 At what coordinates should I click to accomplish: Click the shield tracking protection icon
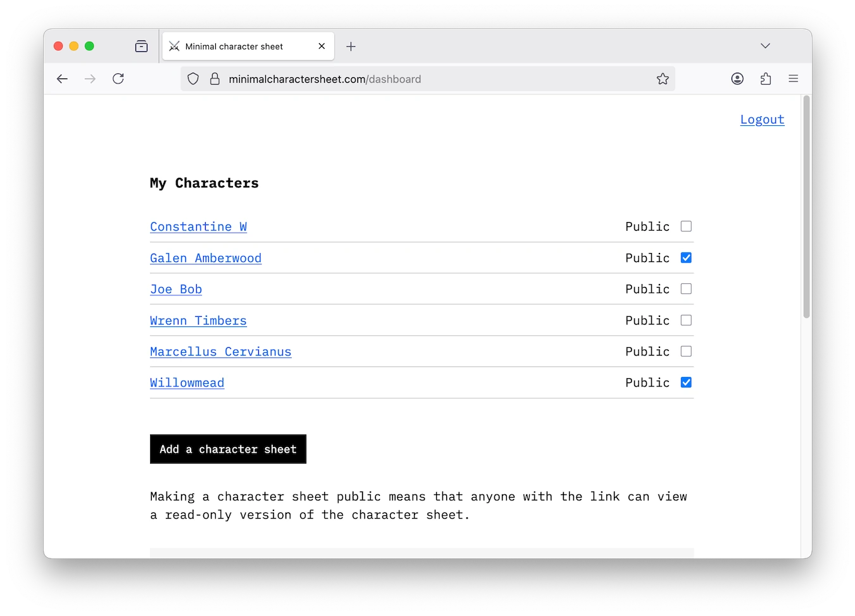[x=194, y=79]
